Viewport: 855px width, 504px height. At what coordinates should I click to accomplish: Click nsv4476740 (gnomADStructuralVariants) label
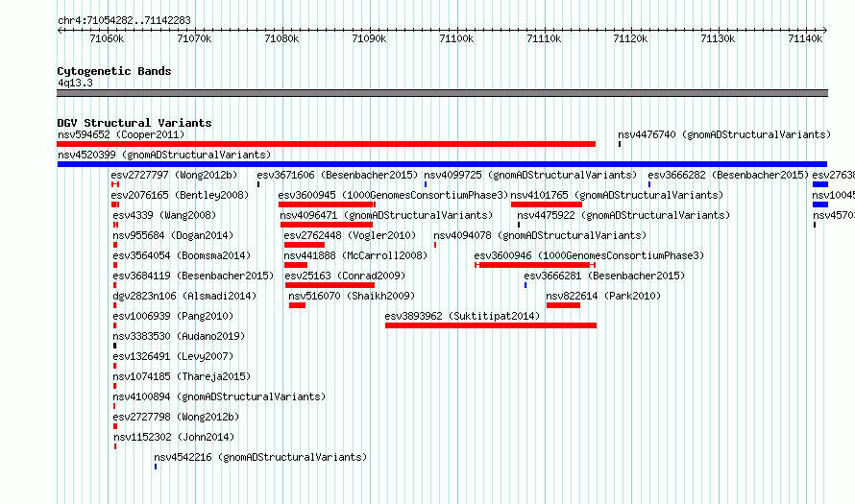(x=724, y=134)
